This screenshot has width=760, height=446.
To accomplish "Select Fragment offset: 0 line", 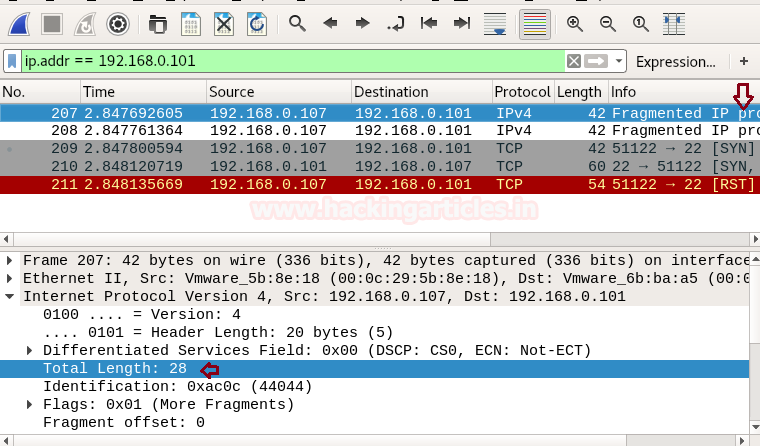I will (124, 422).
